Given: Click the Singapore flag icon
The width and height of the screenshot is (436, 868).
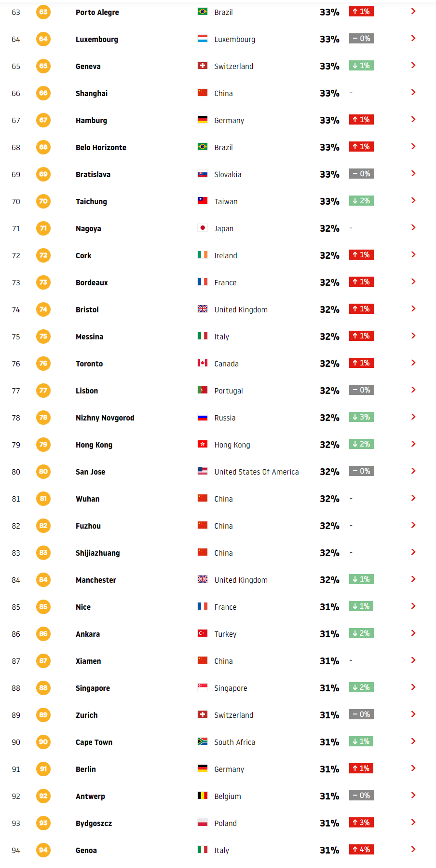Looking at the screenshot, I should coord(203,687).
